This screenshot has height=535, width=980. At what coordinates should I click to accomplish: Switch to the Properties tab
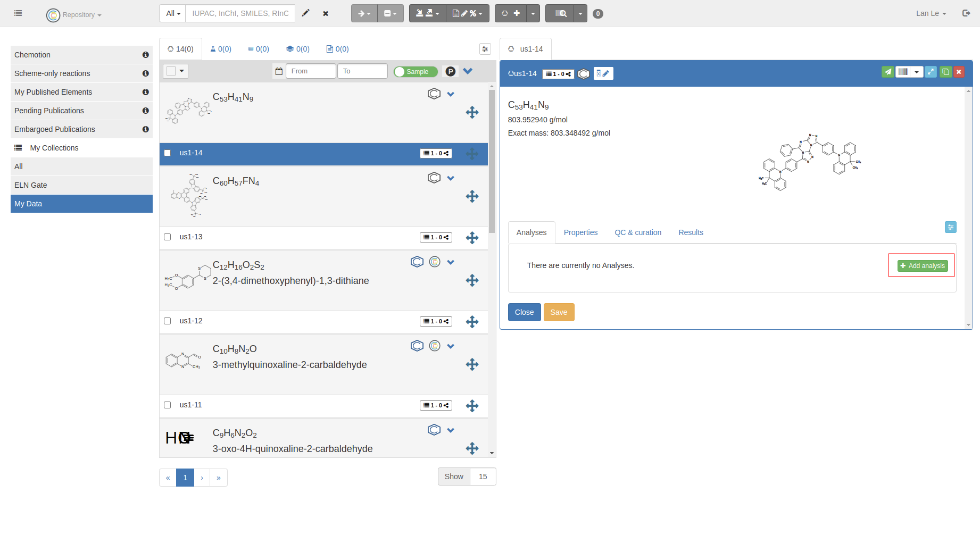pos(580,232)
